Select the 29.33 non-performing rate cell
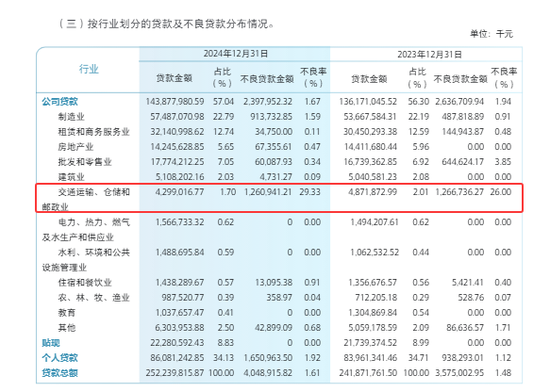550x392 pixels. pyautogui.click(x=310, y=192)
